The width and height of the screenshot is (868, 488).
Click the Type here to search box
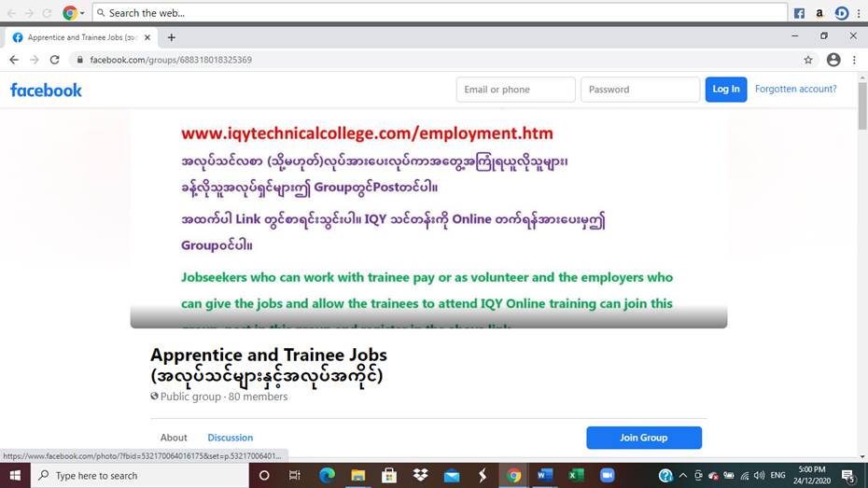(139, 475)
